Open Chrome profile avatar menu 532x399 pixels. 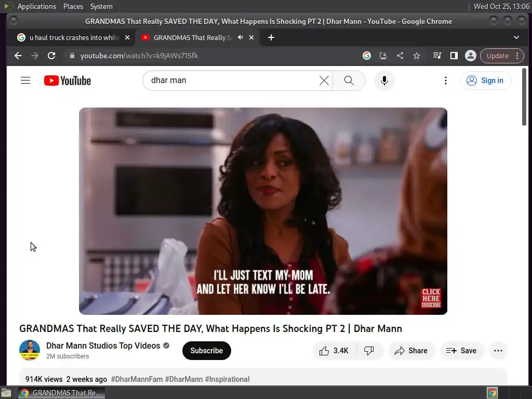tap(471, 56)
